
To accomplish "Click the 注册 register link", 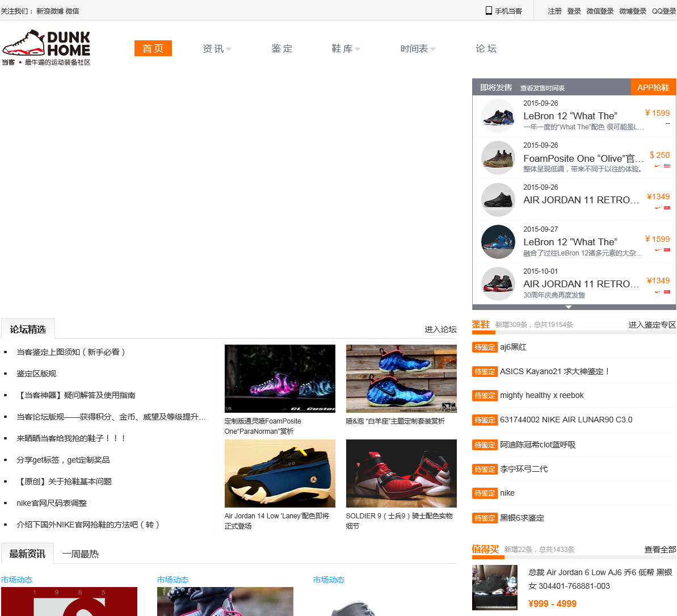I will point(554,11).
